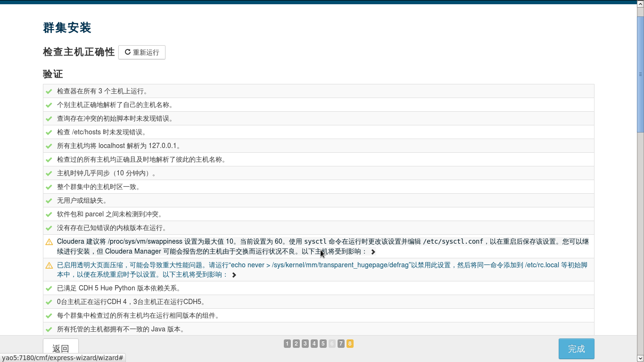Click checkmark for CDH 5 Hue Python row
Screen dimensions: 644x362
coord(49,288)
